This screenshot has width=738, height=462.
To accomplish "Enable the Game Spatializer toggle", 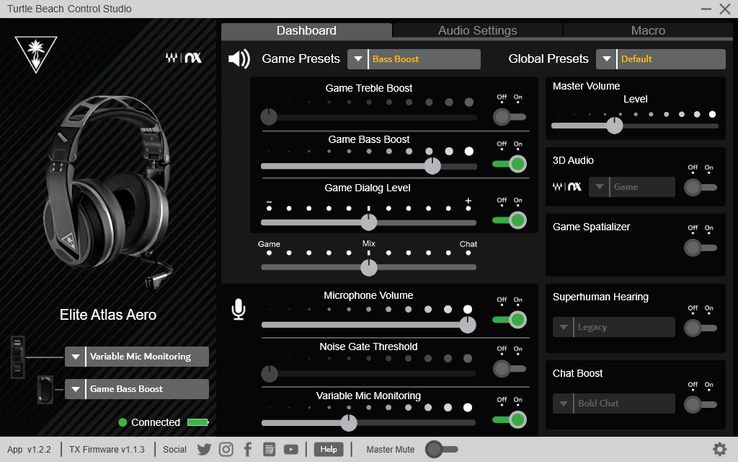I will click(x=700, y=247).
